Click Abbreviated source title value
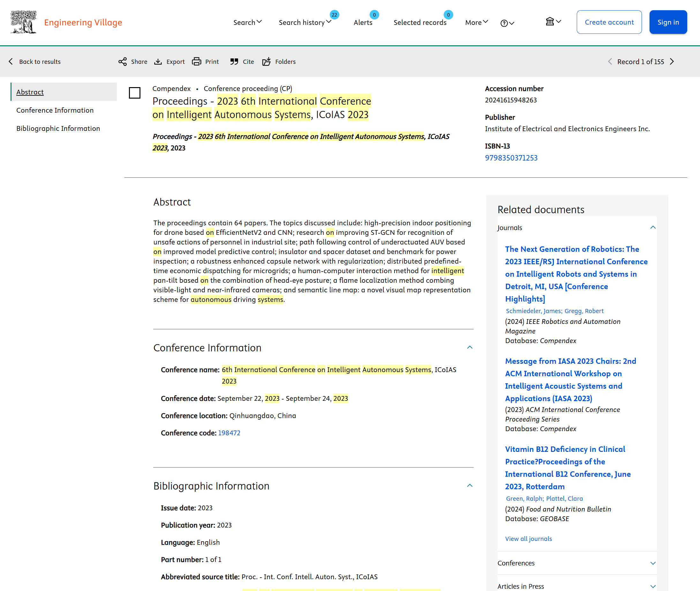 click(x=310, y=577)
